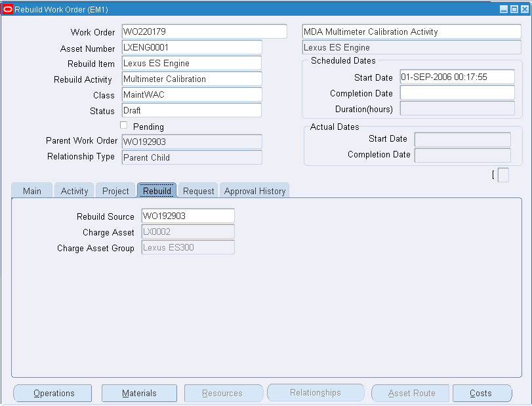Click the Work Order field showing WO220179
The height and width of the screenshot is (406, 532).
point(203,31)
